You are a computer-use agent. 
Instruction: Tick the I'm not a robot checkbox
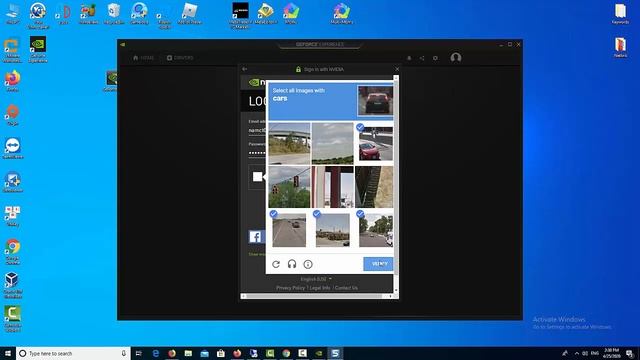[258, 177]
